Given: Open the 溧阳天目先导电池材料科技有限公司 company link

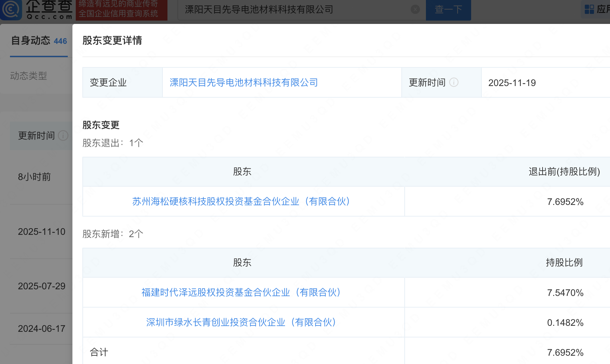Looking at the screenshot, I should pyautogui.click(x=244, y=82).
